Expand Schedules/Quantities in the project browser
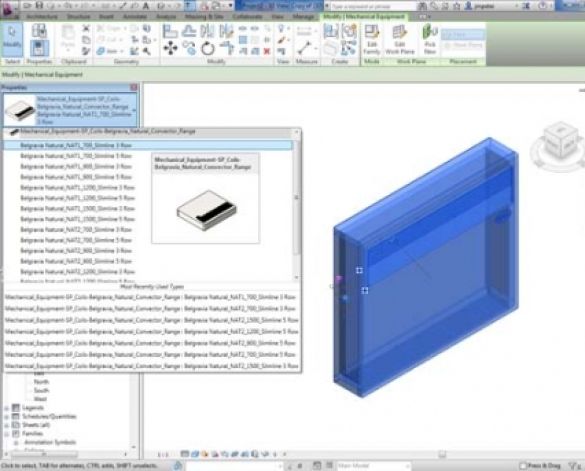 (6, 417)
